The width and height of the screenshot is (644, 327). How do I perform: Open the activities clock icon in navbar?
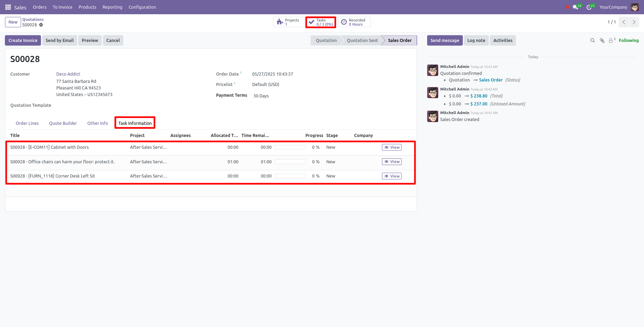click(589, 7)
